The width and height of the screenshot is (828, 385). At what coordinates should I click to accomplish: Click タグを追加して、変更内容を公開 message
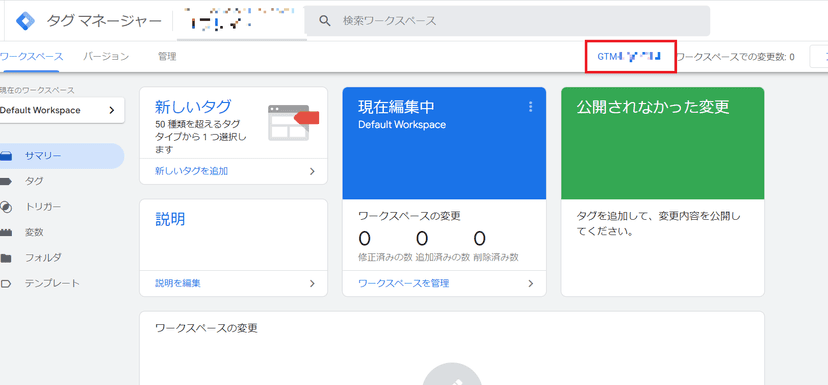658,224
